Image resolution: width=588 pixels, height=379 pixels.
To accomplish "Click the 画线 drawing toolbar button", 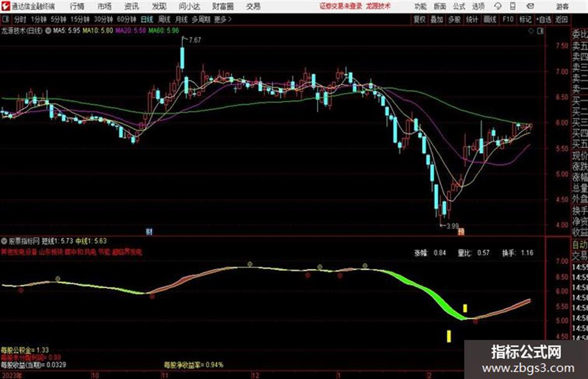I will pos(490,19).
